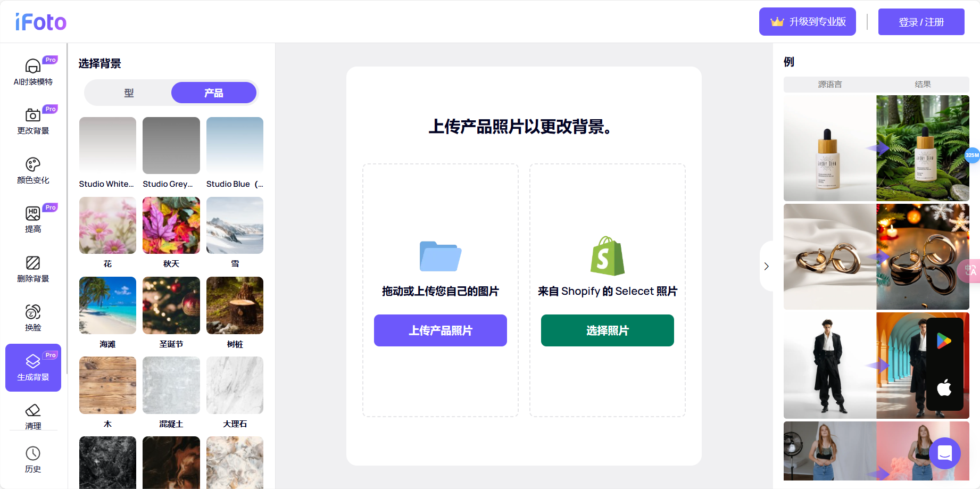The height and width of the screenshot is (489, 980).
Task: Switch to the 型 tab
Action: 129,93
